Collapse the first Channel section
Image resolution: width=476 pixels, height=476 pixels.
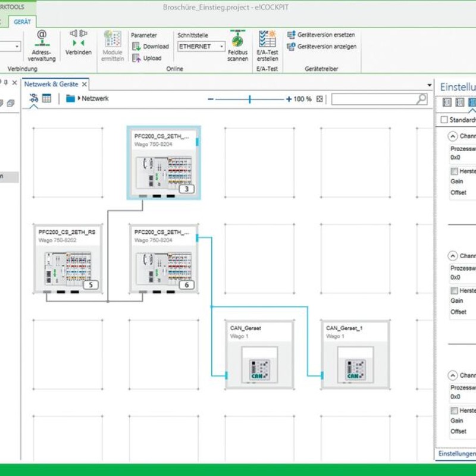point(452,136)
